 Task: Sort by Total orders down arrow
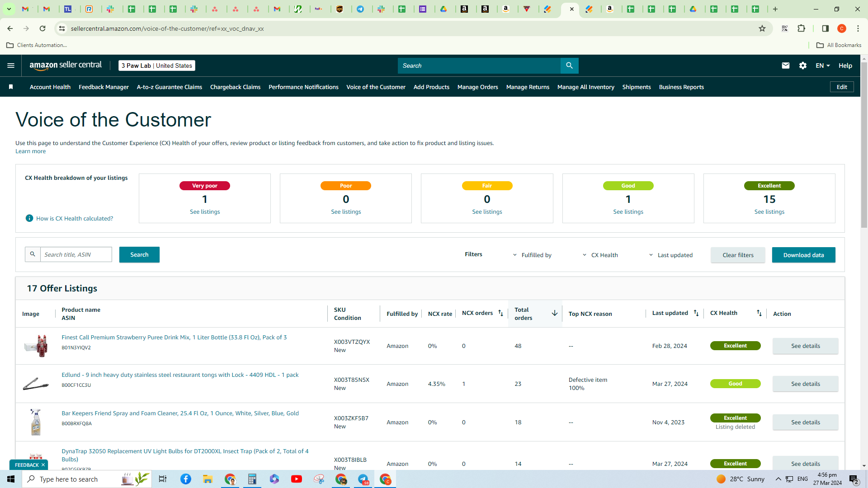click(x=555, y=313)
